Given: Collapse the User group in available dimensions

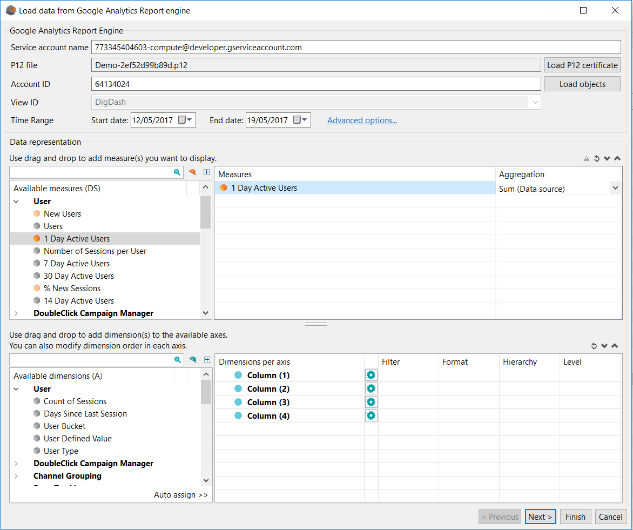Looking at the screenshot, I should (16, 389).
